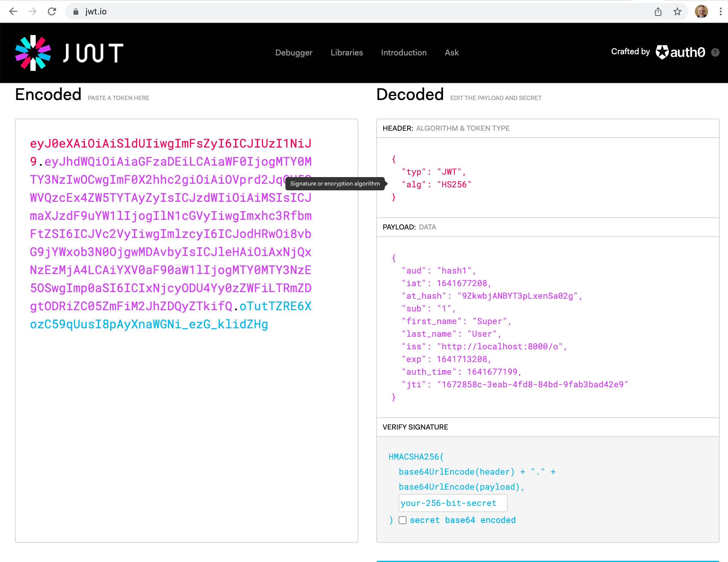The image size is (728, 562).
Task: Click the JWT.io logo icon
Action: pyautogui.click(x=33, y=52)
